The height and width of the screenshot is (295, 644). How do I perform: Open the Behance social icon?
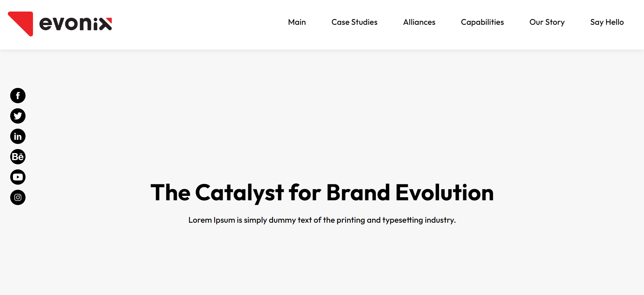tap(18, 157)
